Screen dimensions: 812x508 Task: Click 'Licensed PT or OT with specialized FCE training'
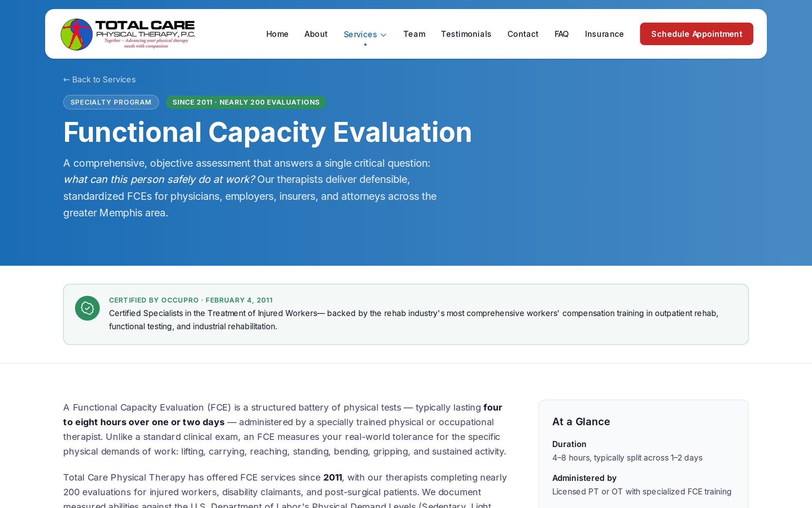coord(641,491)
